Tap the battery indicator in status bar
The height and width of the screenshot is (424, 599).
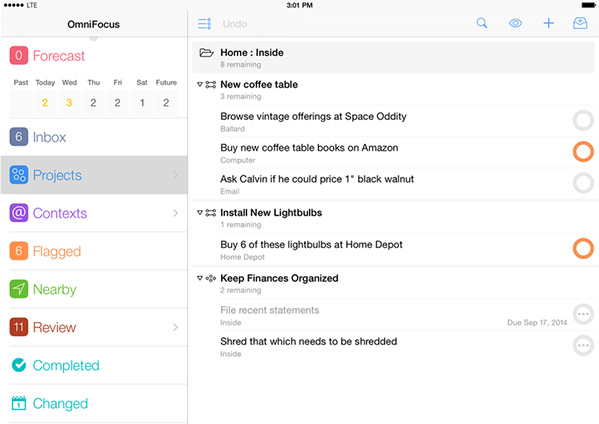click(588, 5)
